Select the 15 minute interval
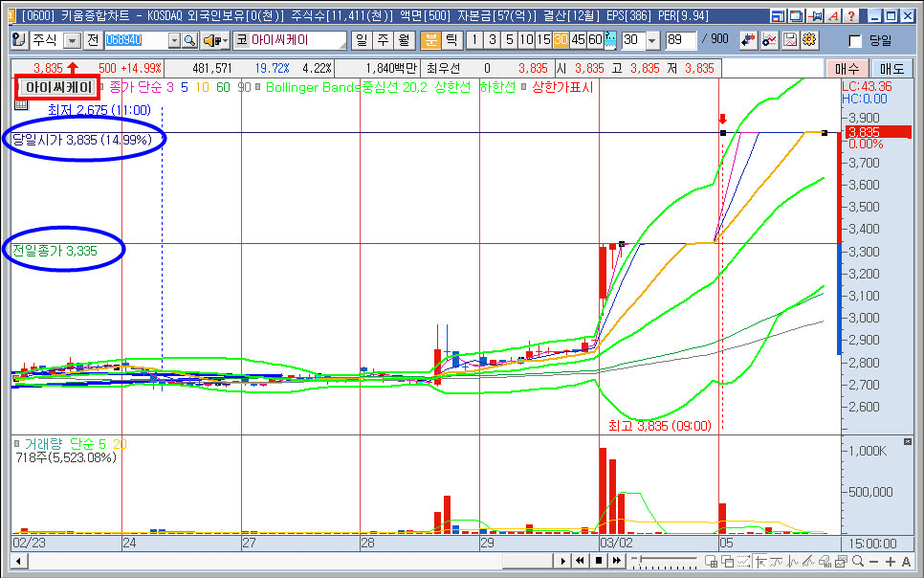 tap(543, 40)
